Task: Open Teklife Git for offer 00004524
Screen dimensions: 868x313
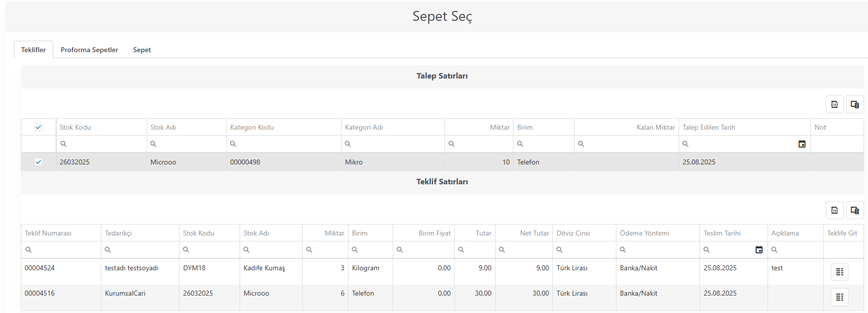Action: 840,272
